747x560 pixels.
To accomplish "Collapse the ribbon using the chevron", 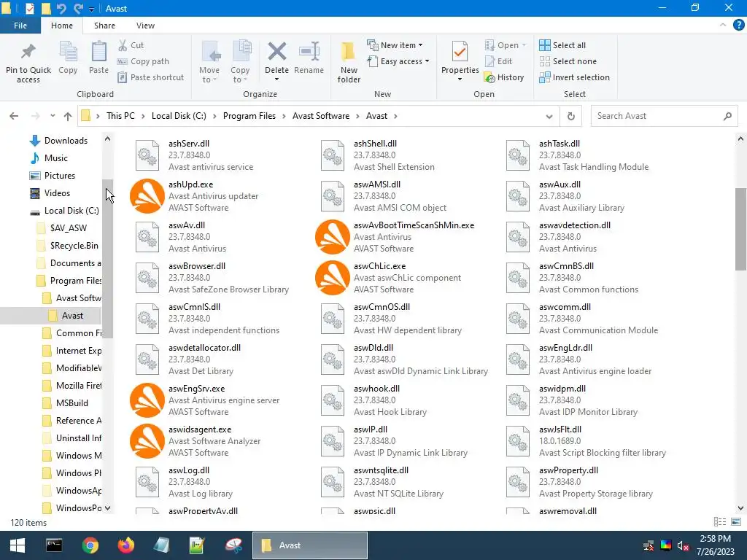I will click(723, 26).
